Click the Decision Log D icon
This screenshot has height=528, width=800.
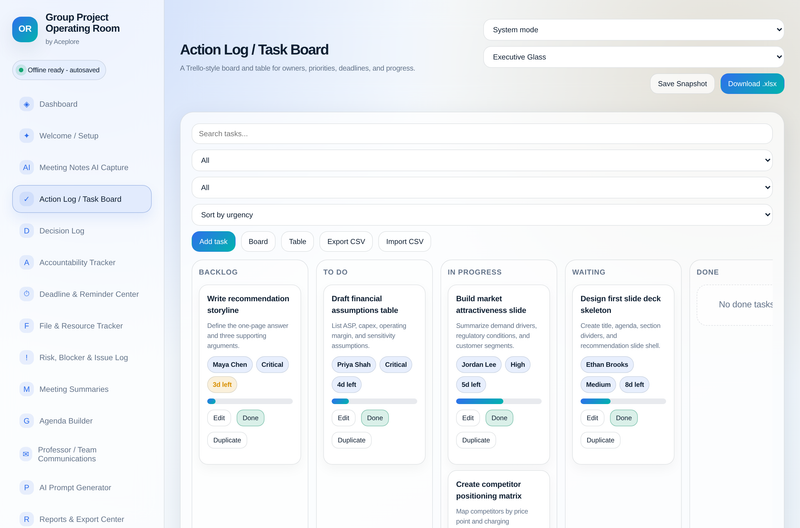[x=27, y=231]
